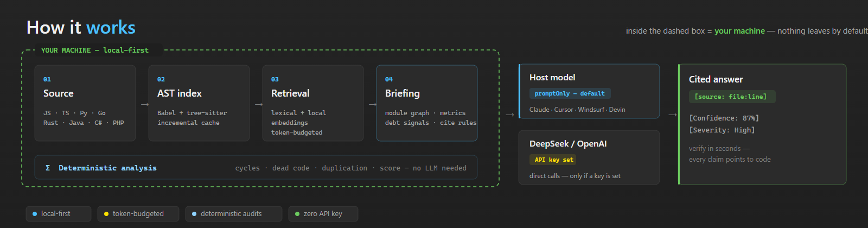The height and width of the screenshot is (228, 868).
Task: Click 'direct calls — only if a key is set'
Action: pos(575,176)
